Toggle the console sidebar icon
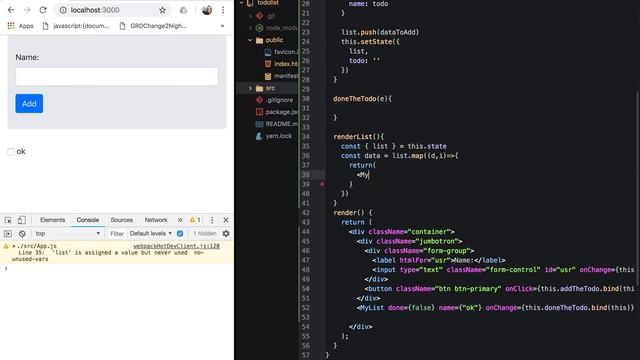This screenshot has height=360, width=640. [8, 233]
